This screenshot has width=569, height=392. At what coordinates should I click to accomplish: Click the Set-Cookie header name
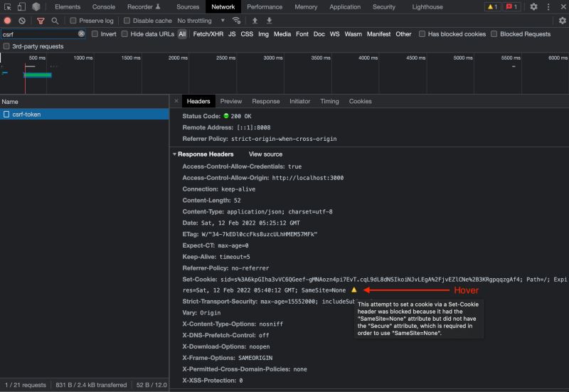pos(200,280)
